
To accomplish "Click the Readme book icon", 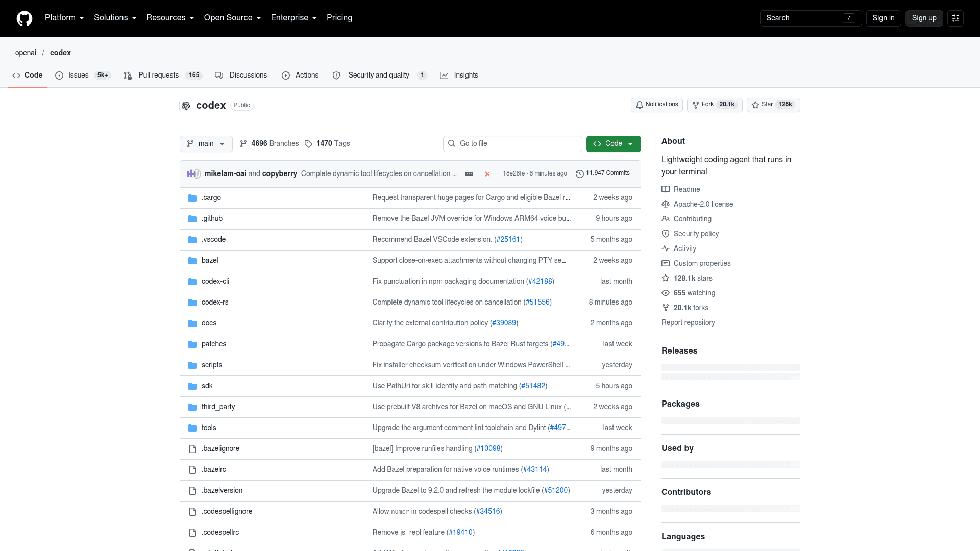I will tap(666, 189).
